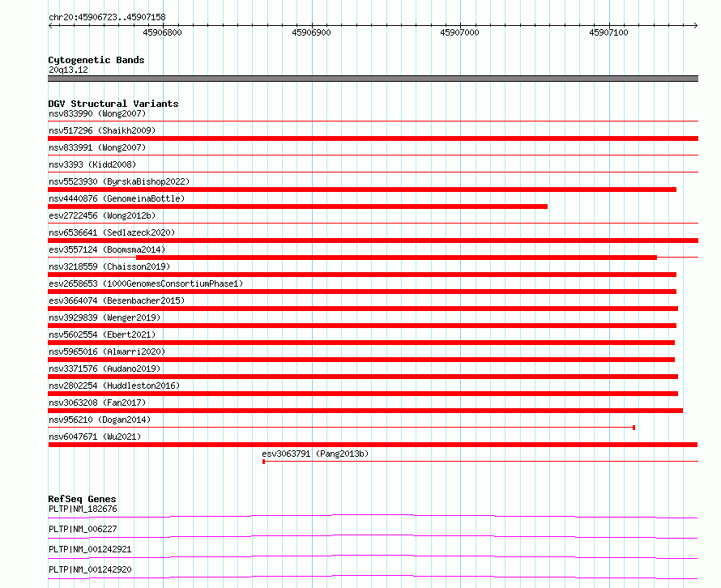721x588 pixels.
Task: Select variant nsv517296 (Shaikh2009)
Action: click(102, 130)
